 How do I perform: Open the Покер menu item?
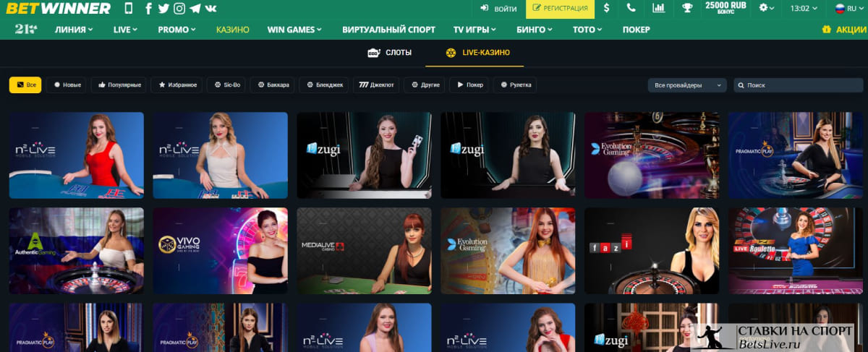click(636, 30)
